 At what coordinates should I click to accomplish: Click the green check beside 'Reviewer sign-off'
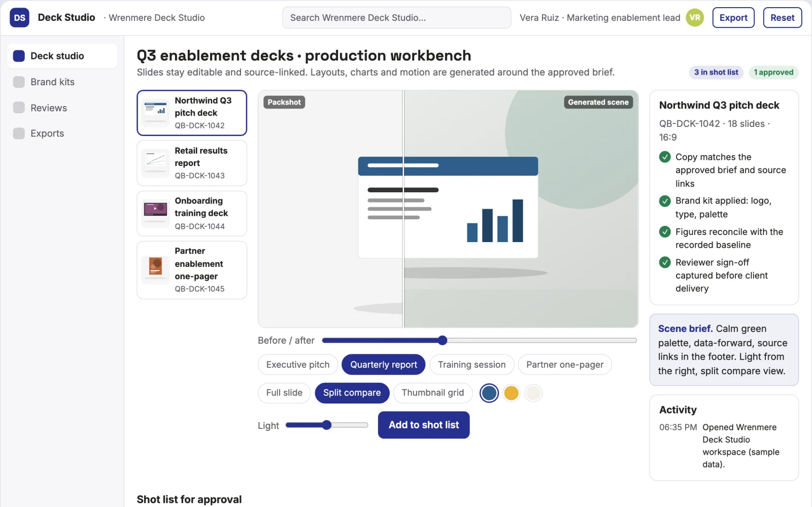point(665,262)
